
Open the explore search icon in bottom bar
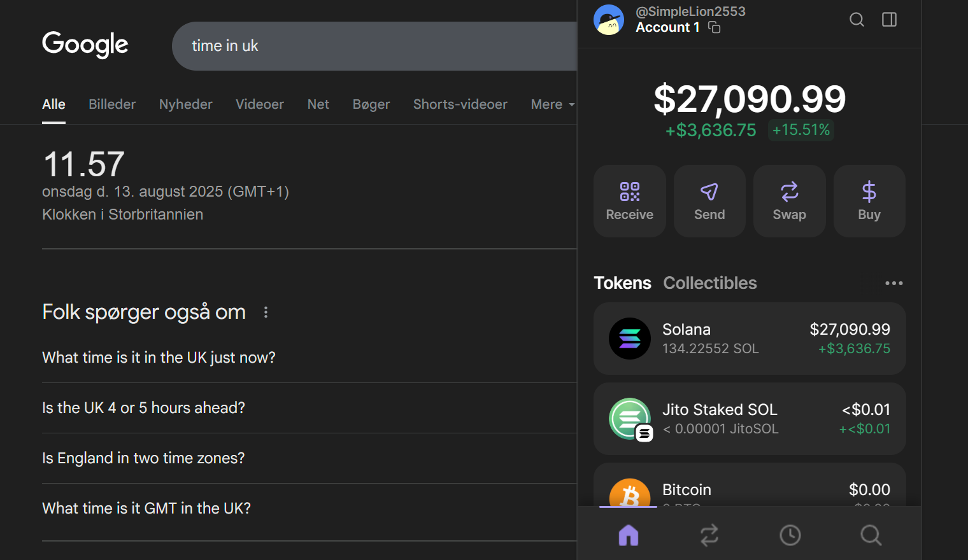(x=871, y=535)
